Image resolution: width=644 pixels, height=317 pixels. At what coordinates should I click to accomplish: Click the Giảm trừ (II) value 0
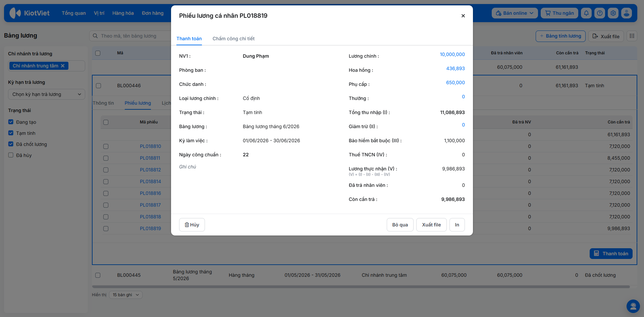(463, 125)
